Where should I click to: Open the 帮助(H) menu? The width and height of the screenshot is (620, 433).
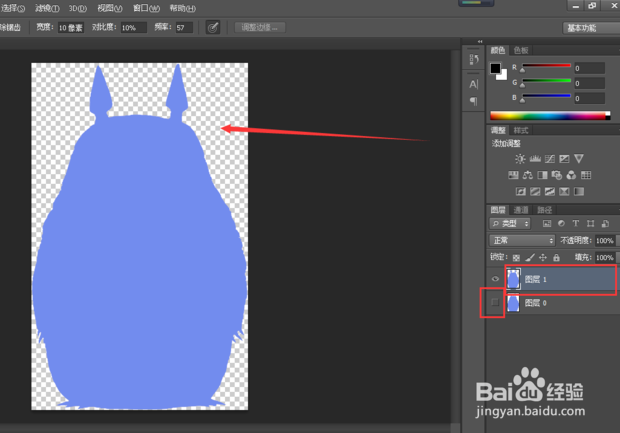pyautogui.click(x=182, y=8)
